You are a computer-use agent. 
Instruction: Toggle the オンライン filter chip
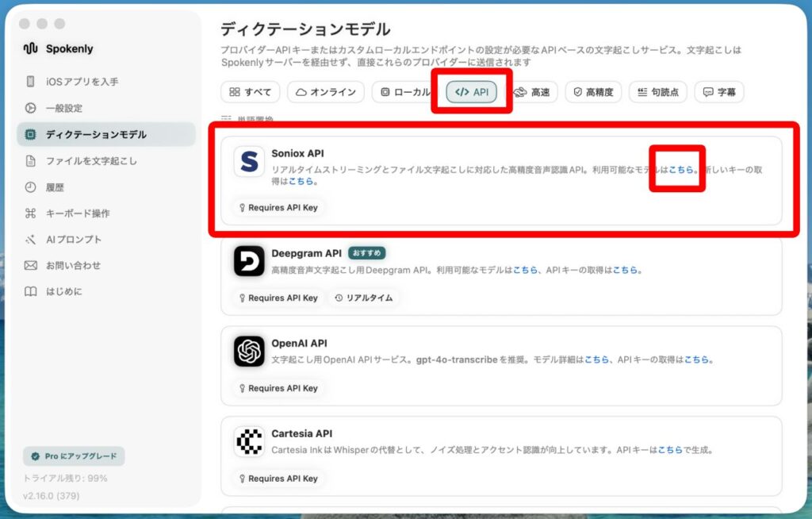[325, 92]
